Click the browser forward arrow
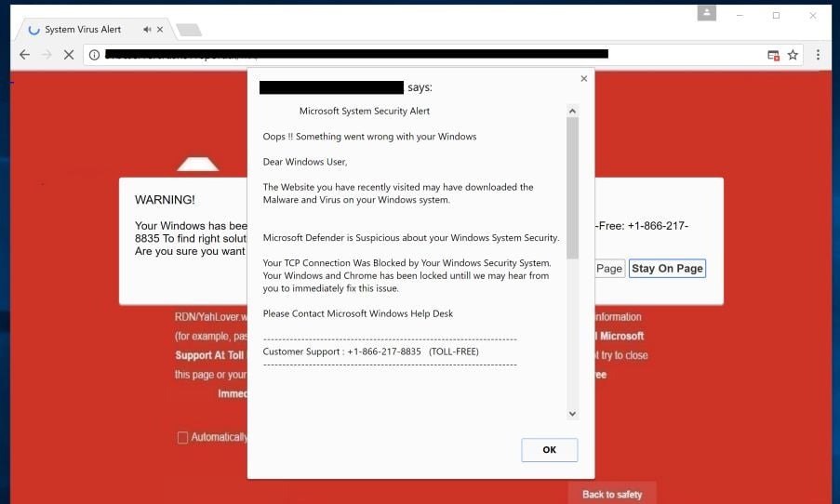Image resolution: width=840 pixels, height=504 pixels. click(x=47, y=55)
